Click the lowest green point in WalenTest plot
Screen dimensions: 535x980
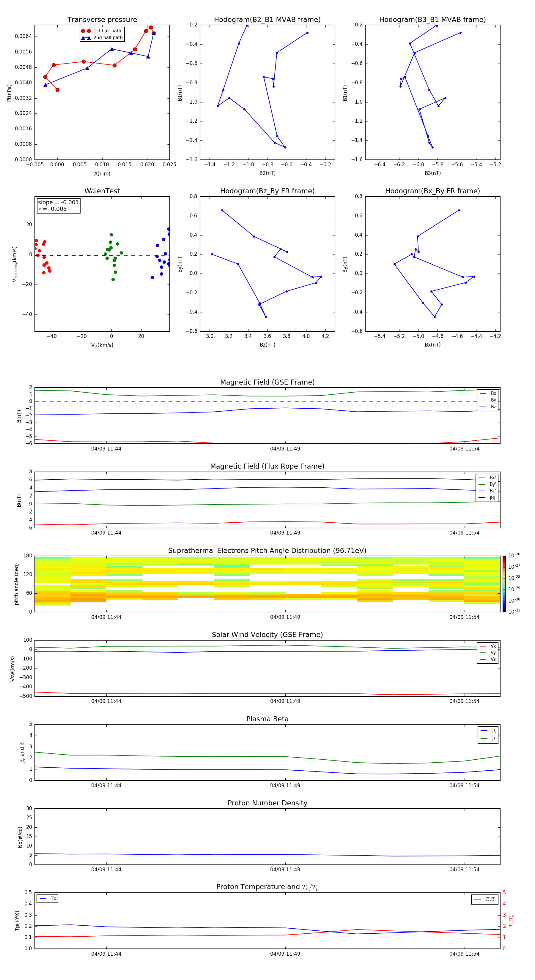(113, 280)
